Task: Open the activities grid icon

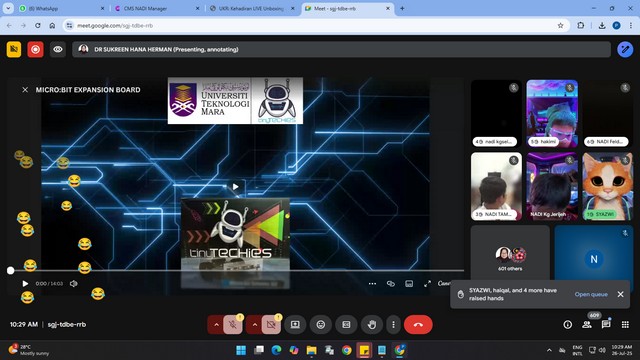Action: click(x=625, y=324)
